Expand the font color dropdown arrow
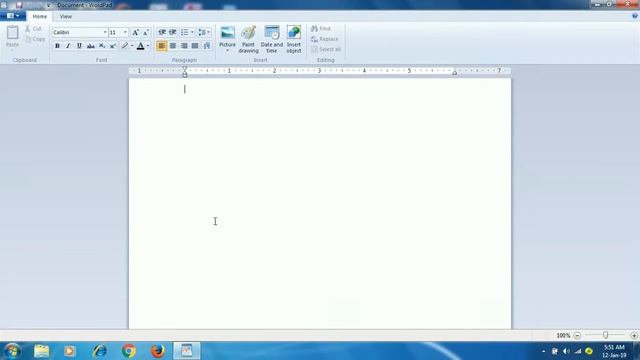 tap(148, 46)
